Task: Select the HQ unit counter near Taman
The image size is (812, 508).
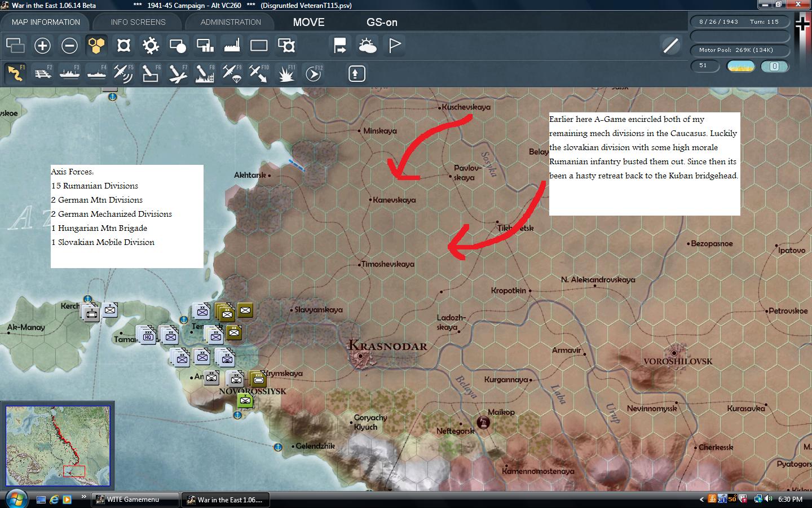Action: click(148, 335)
